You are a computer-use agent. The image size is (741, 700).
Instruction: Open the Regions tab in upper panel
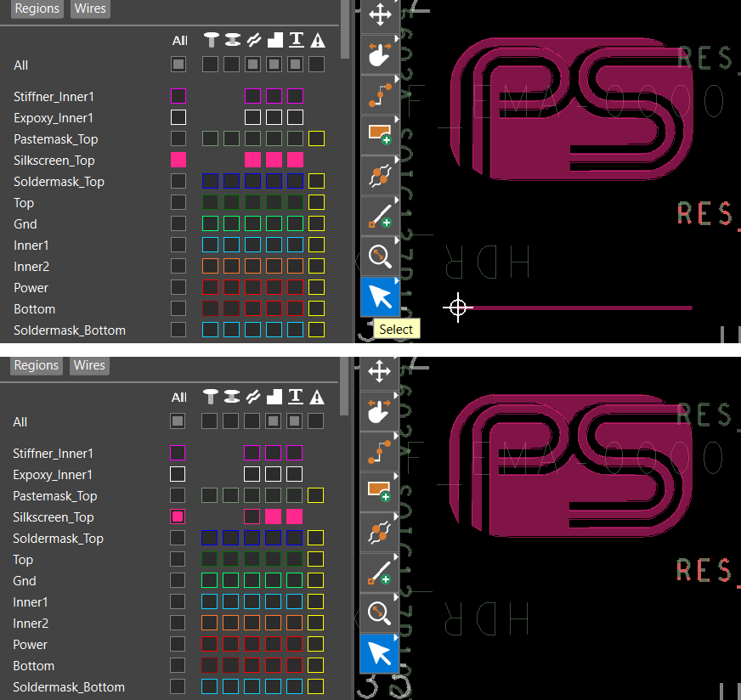tap(37, 8)
